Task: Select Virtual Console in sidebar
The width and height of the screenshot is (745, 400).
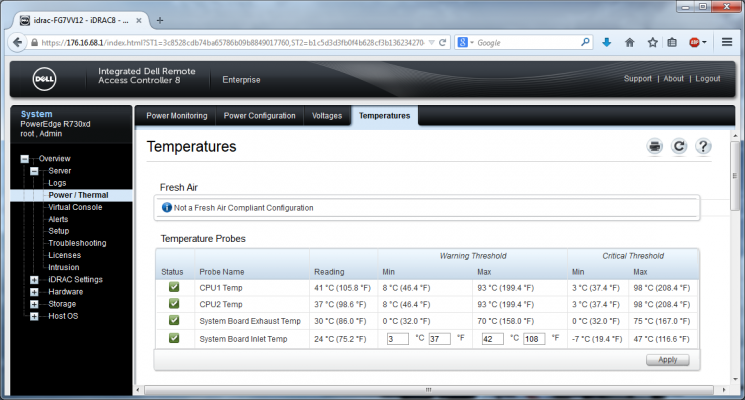Action: (x=75, y=207)
